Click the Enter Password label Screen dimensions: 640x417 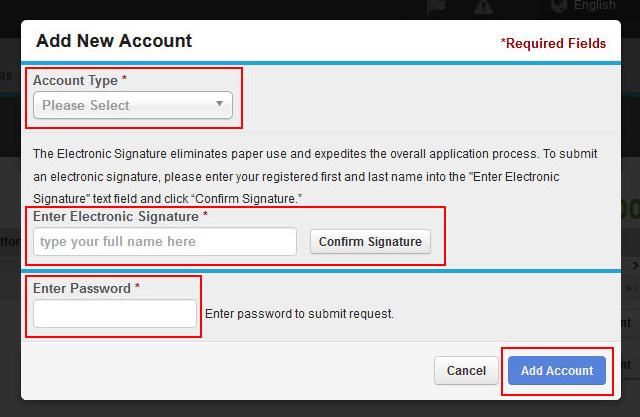[x=82, y=288]
